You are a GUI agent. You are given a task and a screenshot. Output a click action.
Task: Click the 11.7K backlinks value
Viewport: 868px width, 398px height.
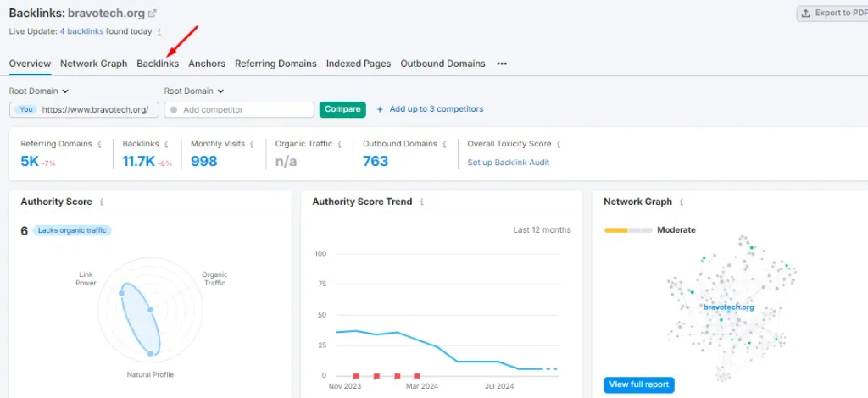tap(138, 162)
